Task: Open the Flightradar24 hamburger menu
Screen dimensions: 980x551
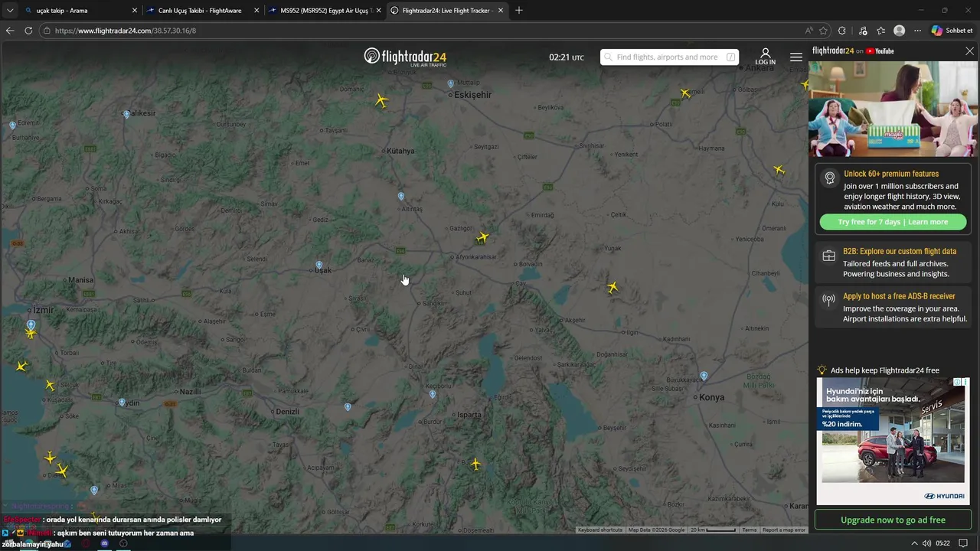Action: tap(796, 57)
